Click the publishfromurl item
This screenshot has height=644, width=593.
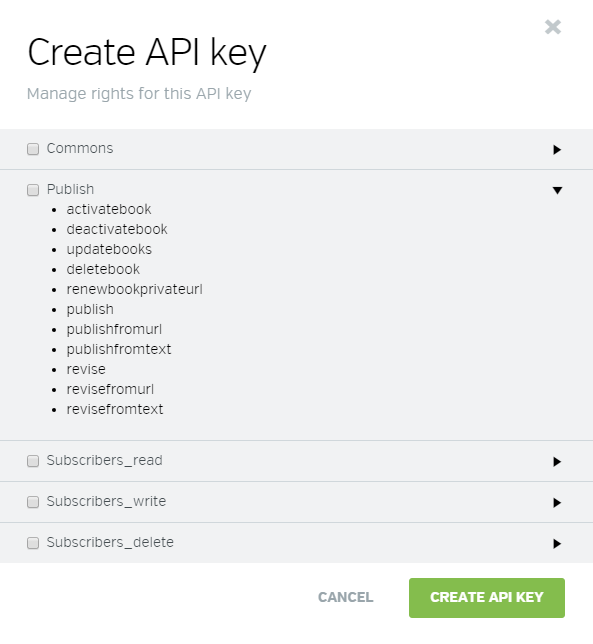click(x=114, y=329)
